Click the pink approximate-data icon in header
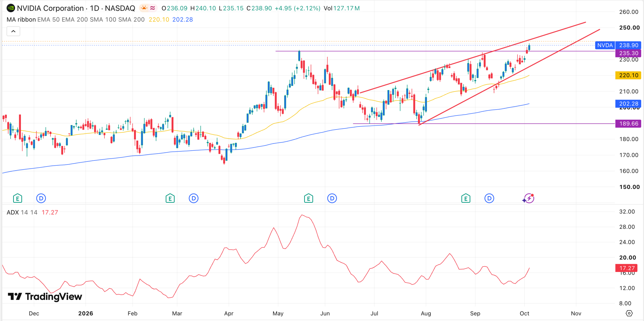This screenshot has height=321, width=644. [x=153, y=8]
